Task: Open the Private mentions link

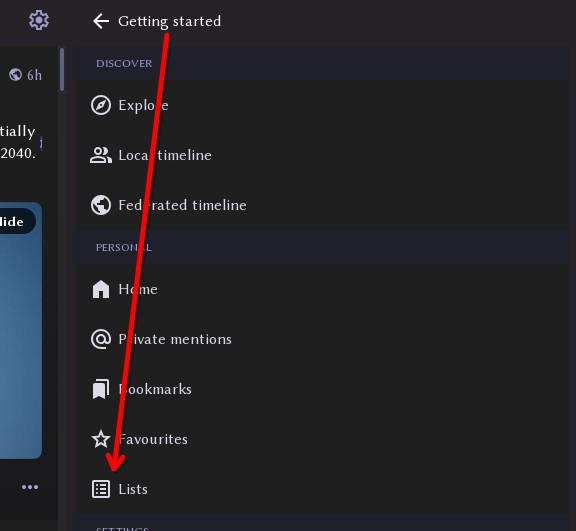Action: coord(323,339)
